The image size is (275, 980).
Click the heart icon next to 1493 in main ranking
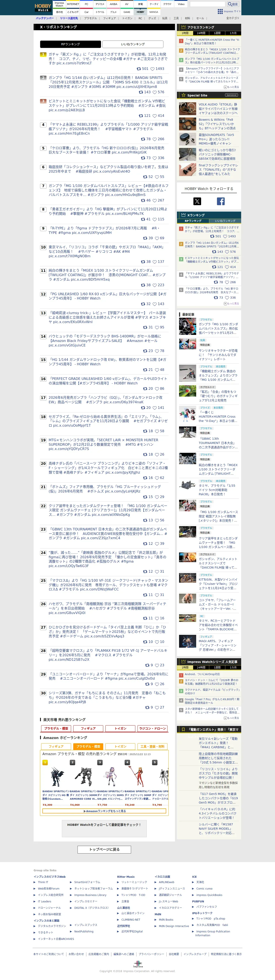click(152, 69)
